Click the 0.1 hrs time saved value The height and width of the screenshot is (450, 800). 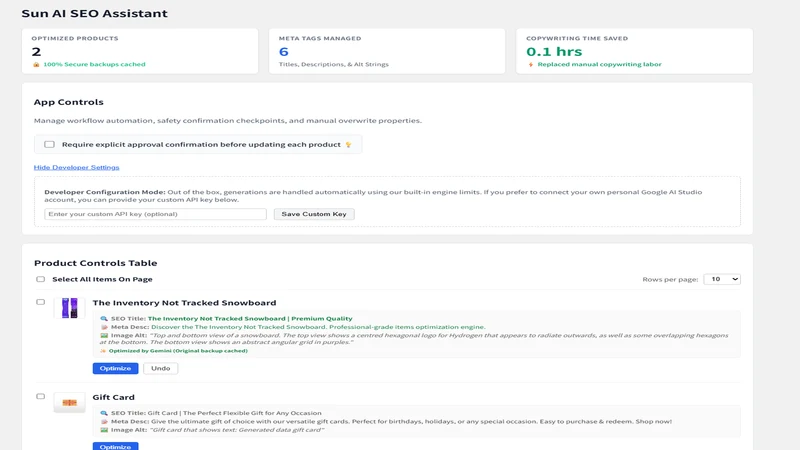point(554,52)
